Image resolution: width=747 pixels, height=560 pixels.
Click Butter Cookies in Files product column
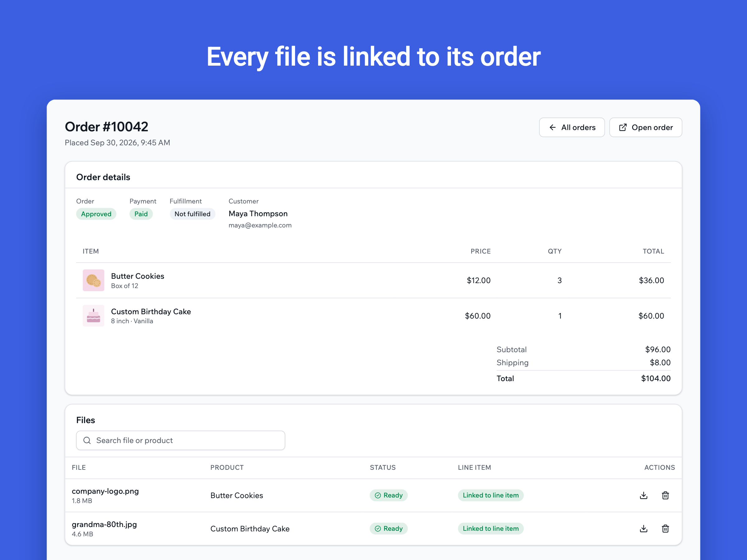pos(237,496)
